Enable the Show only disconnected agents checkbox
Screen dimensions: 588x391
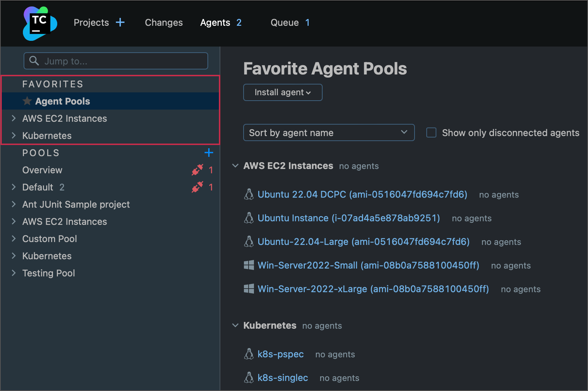(431, 132)
